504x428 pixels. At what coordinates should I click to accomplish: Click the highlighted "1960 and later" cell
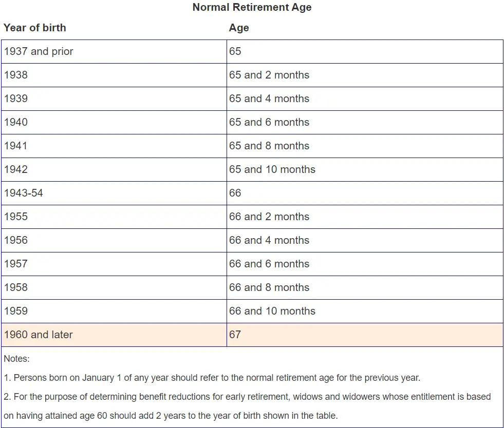click(39, 335)
